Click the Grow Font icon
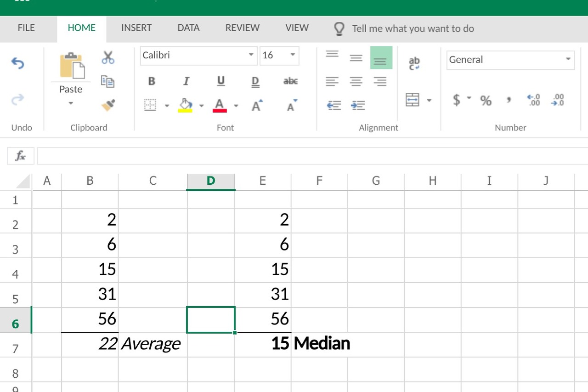588x392 pixels. coord(257,105)
